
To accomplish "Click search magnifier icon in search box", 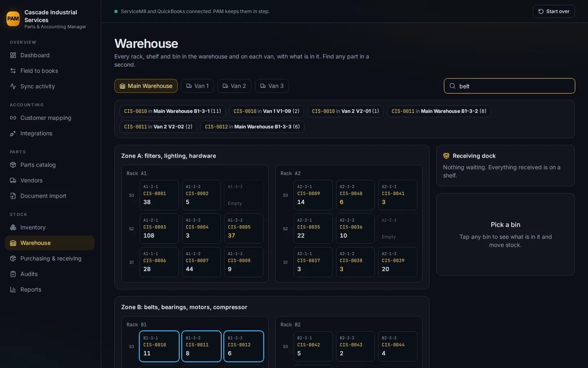I will pyautogui.click(x=452, y=86).
